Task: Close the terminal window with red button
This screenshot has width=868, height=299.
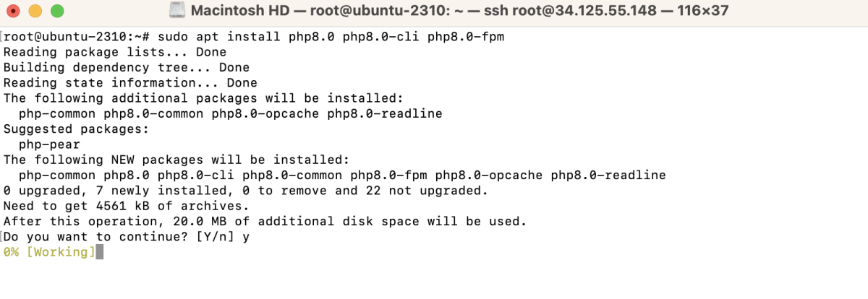Action: pyautogui.click(x=14, y=12)
